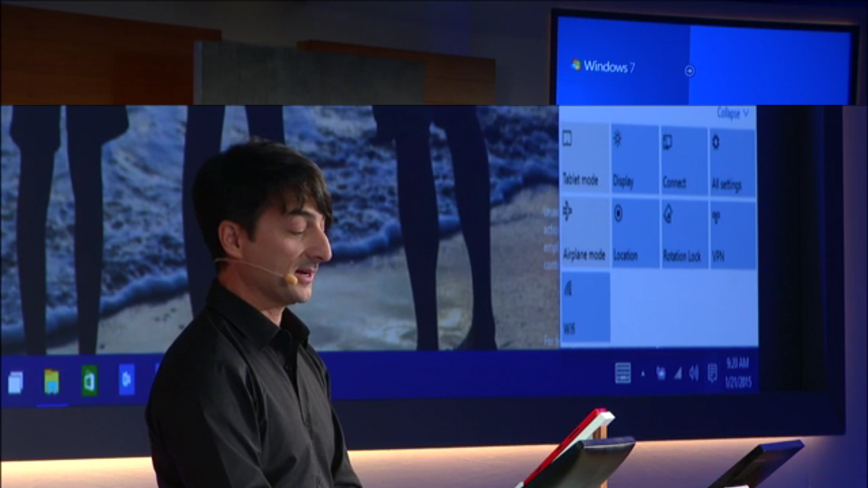Open the network signal tray icon
The width and height of the screenshot is (868, 488).
[x=678, y=373]
